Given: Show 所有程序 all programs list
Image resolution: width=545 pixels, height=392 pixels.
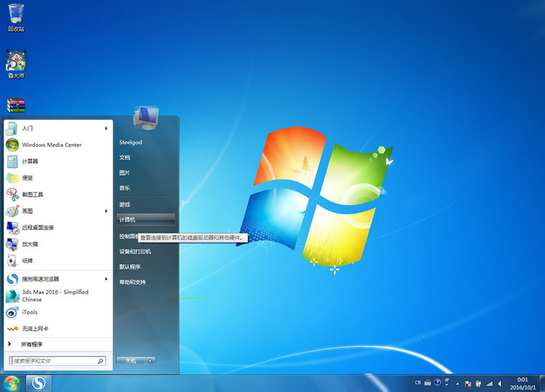Looking at the screenshot, I should pyautogui.click(x=58, y=344).
